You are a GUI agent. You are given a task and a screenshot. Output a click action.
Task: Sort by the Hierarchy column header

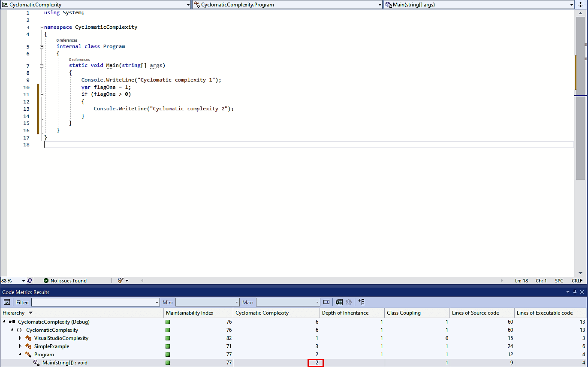(x=82, y=313)
